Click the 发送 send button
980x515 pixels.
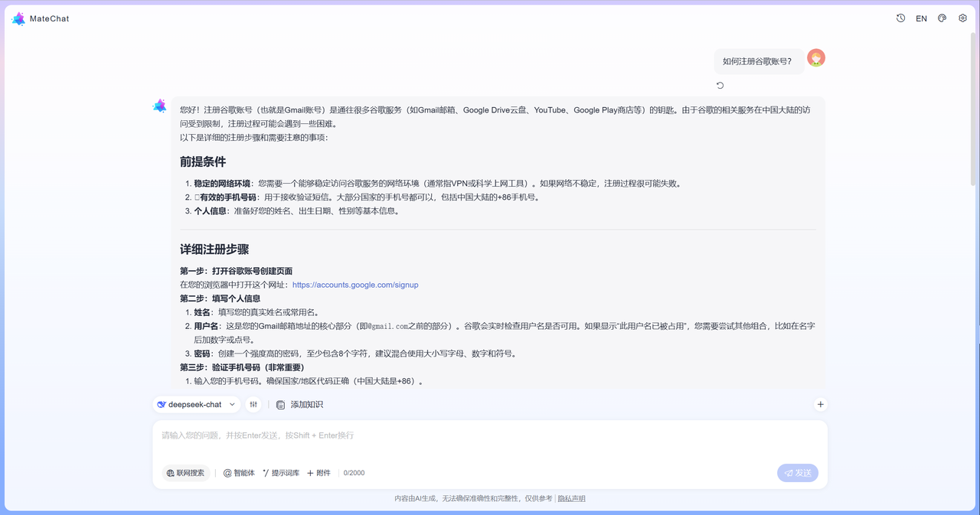pyautogui.click(x=797, y=472)
